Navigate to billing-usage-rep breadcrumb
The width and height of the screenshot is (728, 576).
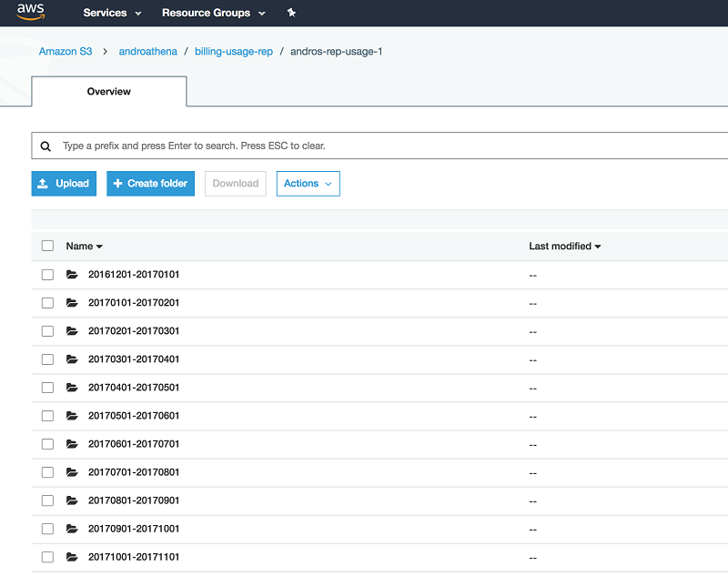click(x=234, y=52)
